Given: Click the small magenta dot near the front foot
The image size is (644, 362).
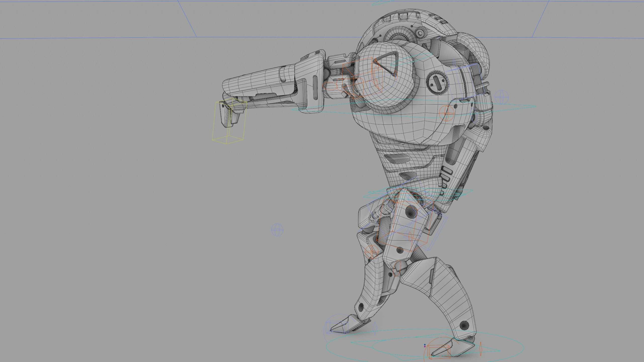Looking at the screenshot, I should (425, 347).
